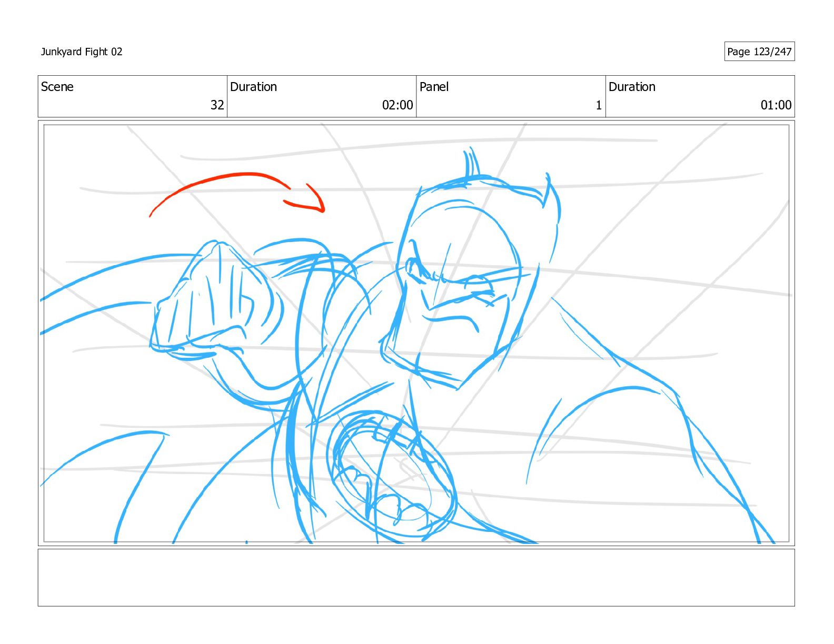Viewport: 834px width, 644px height.
Task: Select the scene number 32
Action: point(217,105)
